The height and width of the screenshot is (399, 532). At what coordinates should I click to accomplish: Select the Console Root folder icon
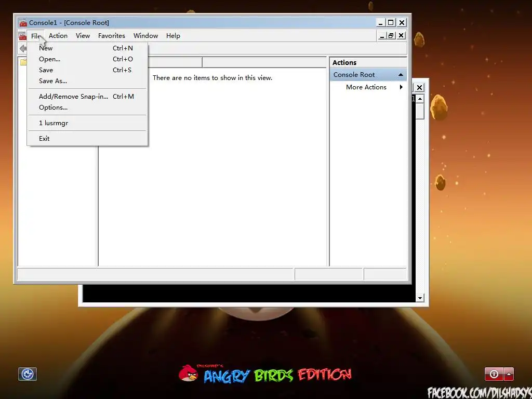point(23,62)
